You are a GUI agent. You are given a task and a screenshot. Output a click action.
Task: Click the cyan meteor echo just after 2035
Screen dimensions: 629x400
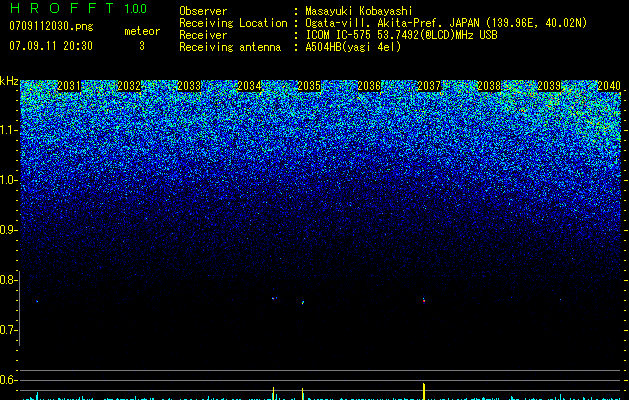tap(303, 303)
